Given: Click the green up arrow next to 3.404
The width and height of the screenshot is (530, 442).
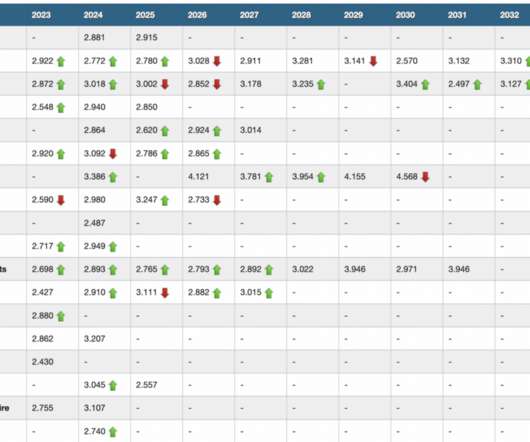Looking at the screenshot, I should tap(425, 84).
